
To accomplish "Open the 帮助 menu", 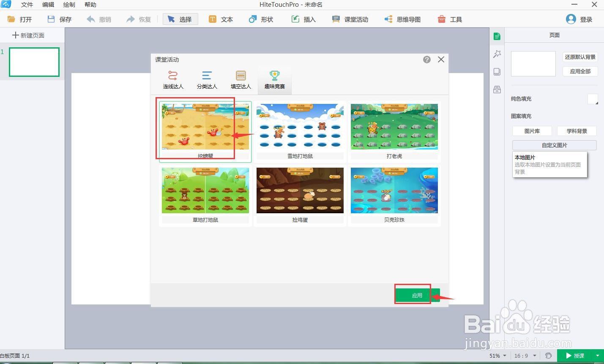I will click(90, 5).
